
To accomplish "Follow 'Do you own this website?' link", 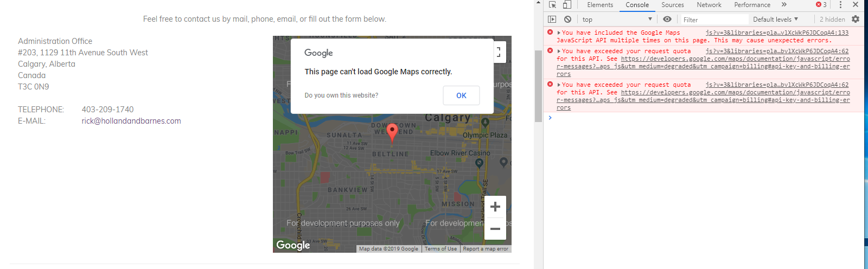I will (x=341, y=95).
